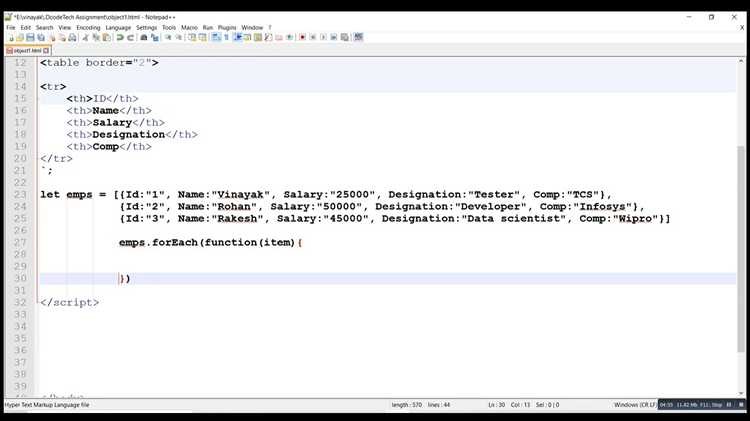The height and width of the screenshot is (421, 750).
Task: Save the file with the Save icon
Action: pyautogui.click(x=30, y=37)
